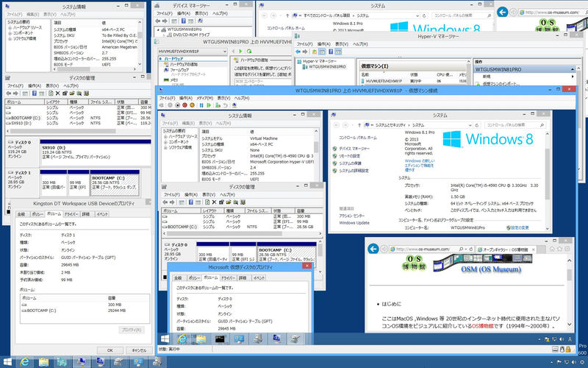Click Enhanced session icon in VM connection toolbar
The height and width of the screenshot is (368, 588).
234,105
